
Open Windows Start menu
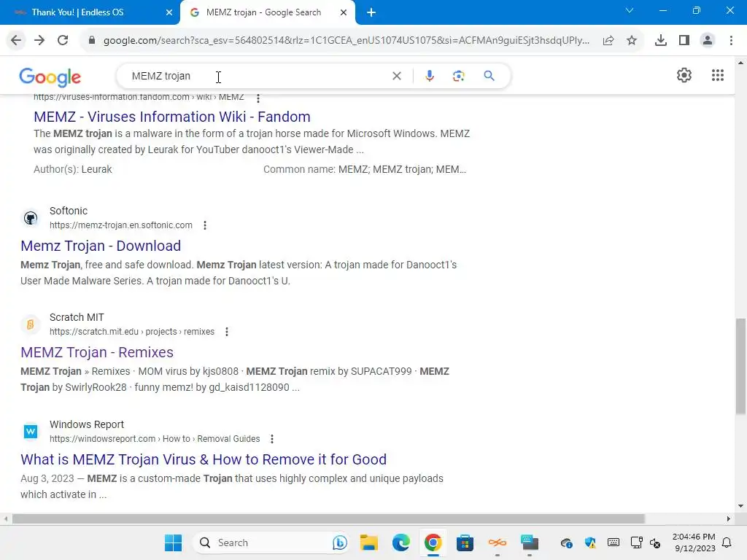click(173, 542)
